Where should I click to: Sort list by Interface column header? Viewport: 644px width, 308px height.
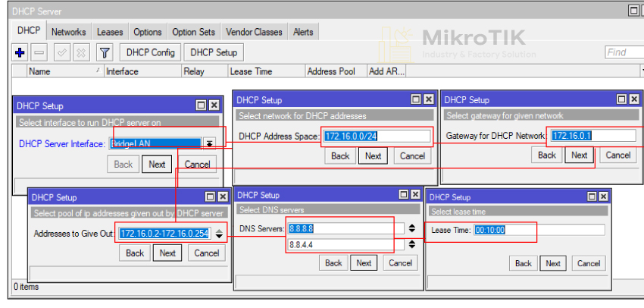pyautogui.click(x=142, y=71)
